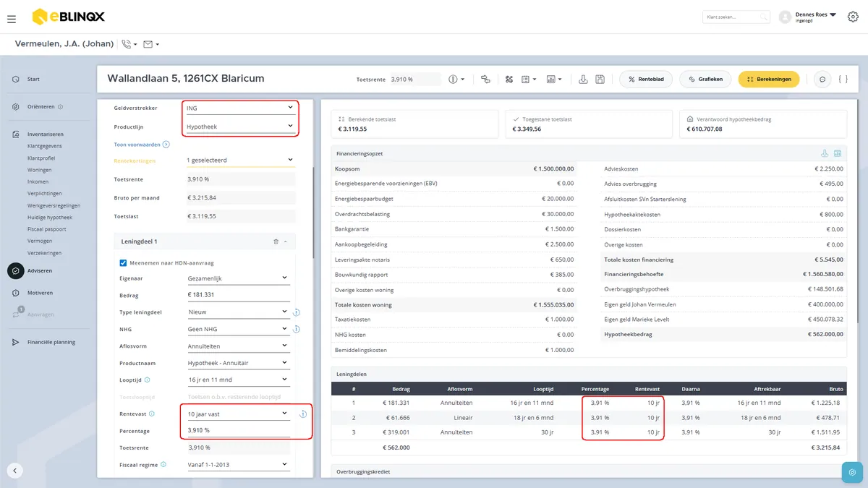This screenshot has height=488, width=868.
Task: Show info for Type leningdeel
Action: tap(296, 312)
